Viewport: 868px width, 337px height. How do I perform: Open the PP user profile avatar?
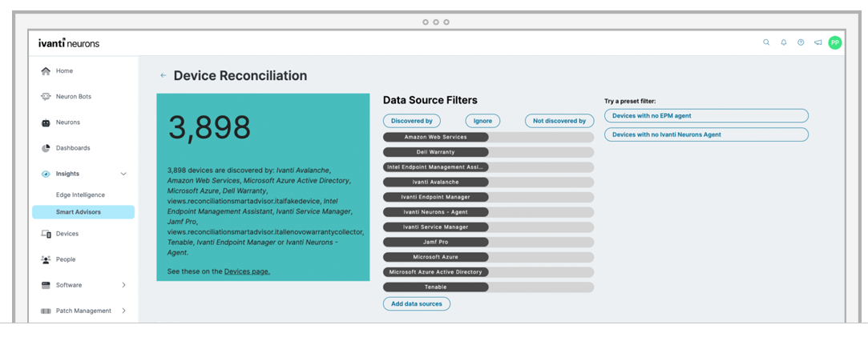(x=835, y=42)
